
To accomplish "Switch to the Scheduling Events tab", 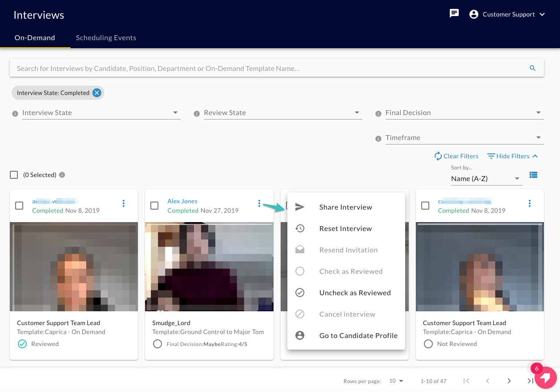I will click(x=106, y=38).
